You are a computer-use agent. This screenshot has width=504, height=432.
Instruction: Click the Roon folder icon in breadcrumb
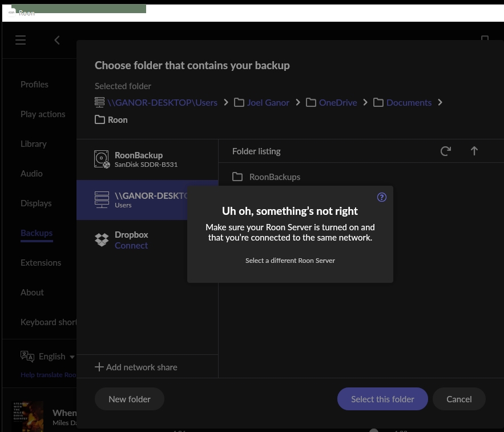click(x=100, y=120)
